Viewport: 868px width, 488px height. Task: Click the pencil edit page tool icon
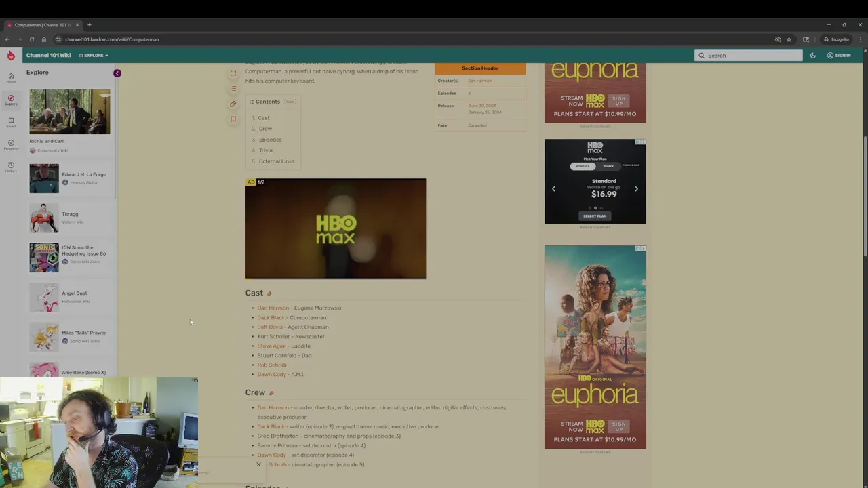tap(233, 104)
